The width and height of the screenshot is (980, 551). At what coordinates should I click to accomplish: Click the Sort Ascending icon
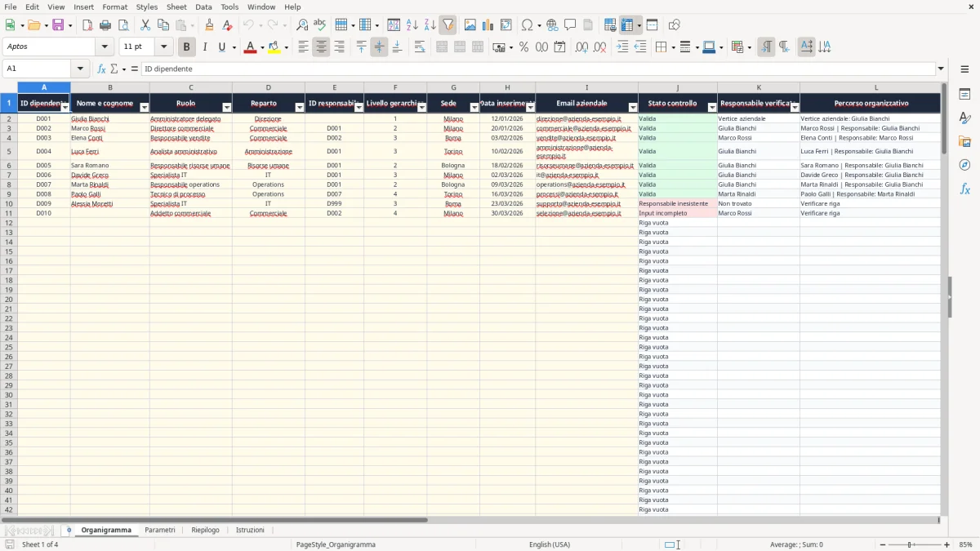(x=412, y=25)
